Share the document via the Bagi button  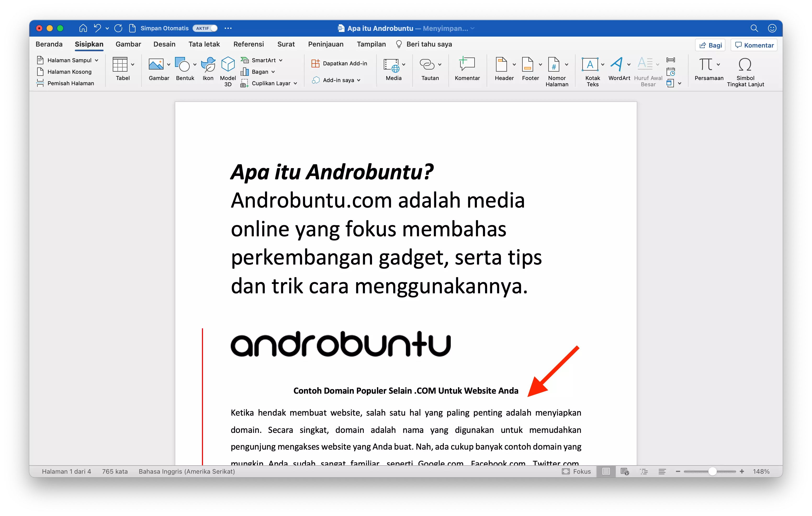click(710, 45)
